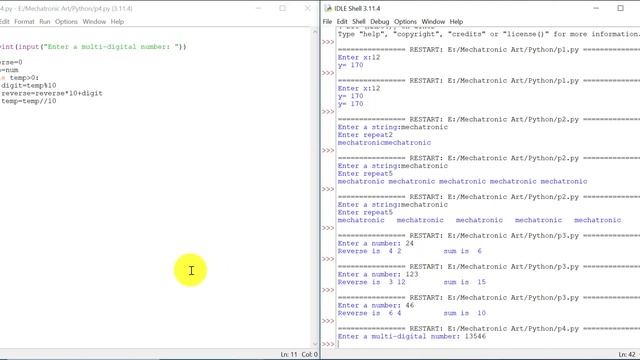The image size is (640, 360).
Task: Click the 'Enter a number: 24' line
Action: [x=376, y=243]
